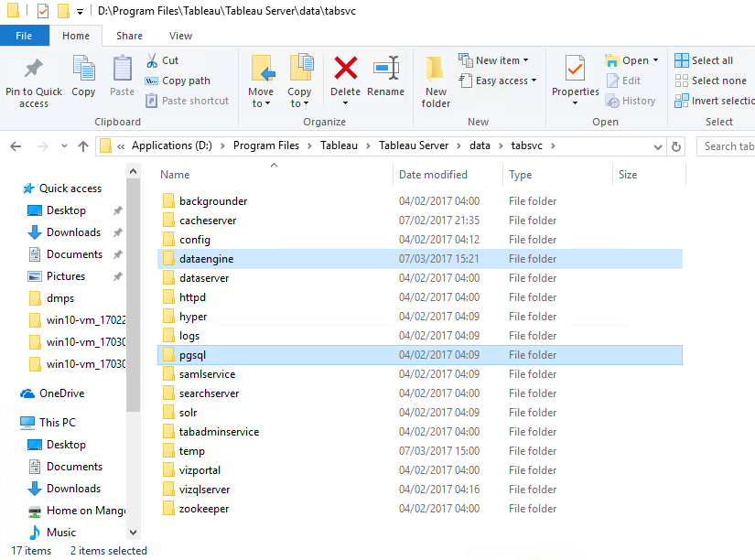Viewport: 755px width, 560px height.
Task: Select the backgrounder folder
Action: (x=420, y=201)
